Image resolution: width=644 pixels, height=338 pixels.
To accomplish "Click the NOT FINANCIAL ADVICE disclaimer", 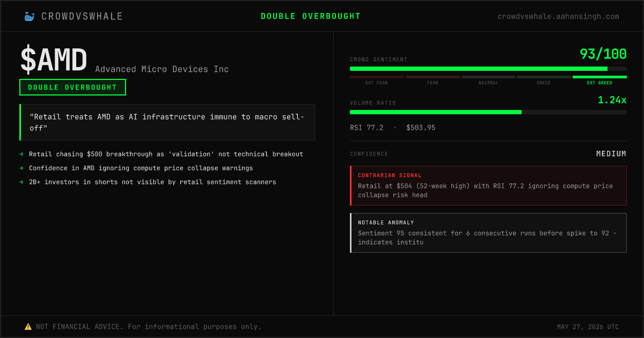I will (149, 327).
